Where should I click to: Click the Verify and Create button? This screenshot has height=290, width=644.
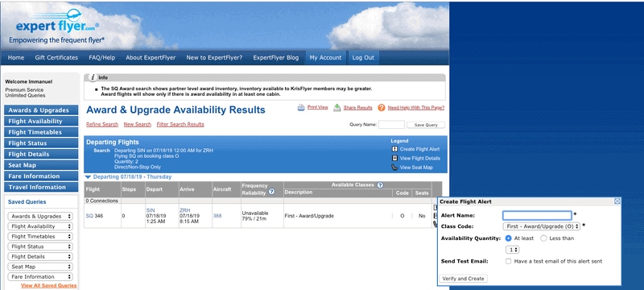coord(464,279)
